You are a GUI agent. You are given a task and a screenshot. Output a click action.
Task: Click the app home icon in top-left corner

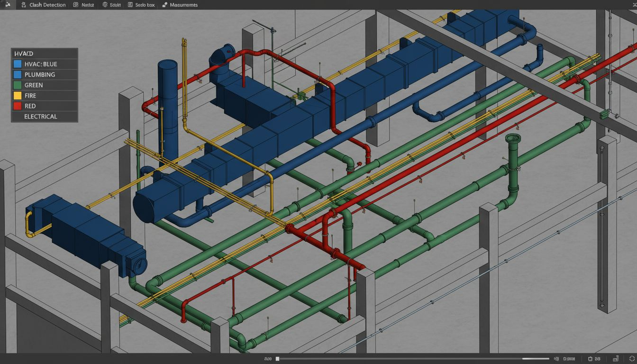pyautogui.click(x=8, y=4)
